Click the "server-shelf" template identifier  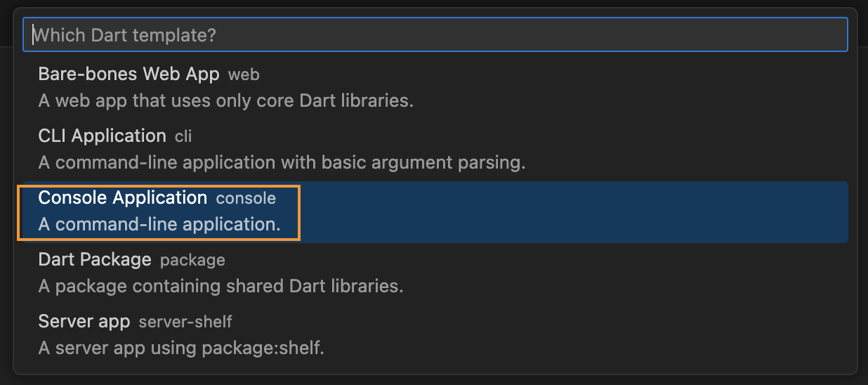pos(185,322)
